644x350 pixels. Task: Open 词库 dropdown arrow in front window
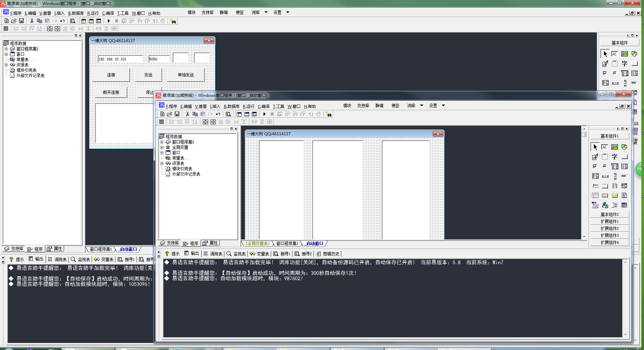pyautogui.click(x=422, y=106)
